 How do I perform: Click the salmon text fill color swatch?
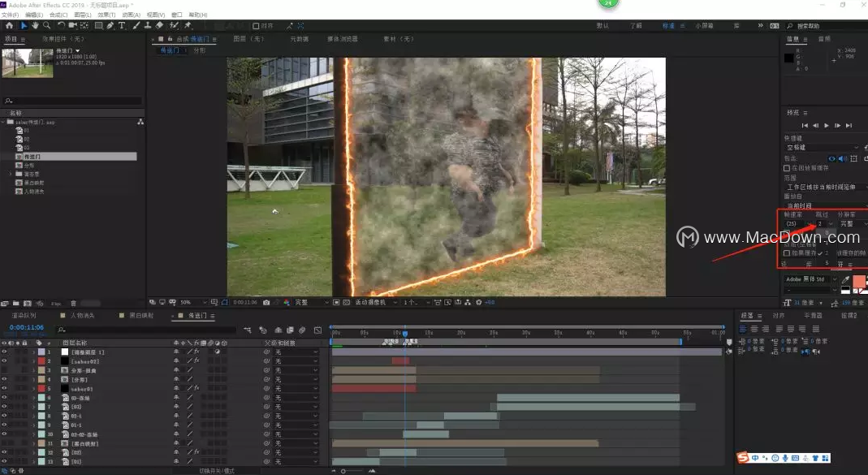tap(860, 280)
